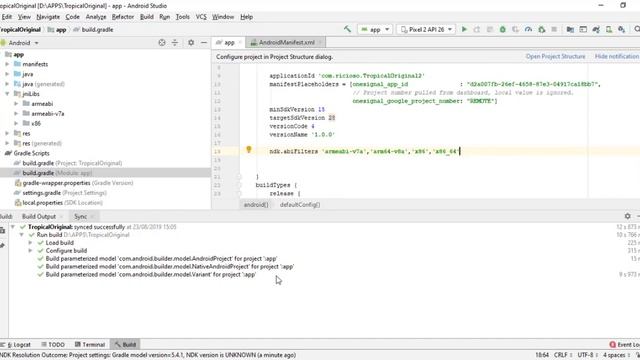640x360 pixels.
Task: Expand the x86 folder
Action: (16, 123)
